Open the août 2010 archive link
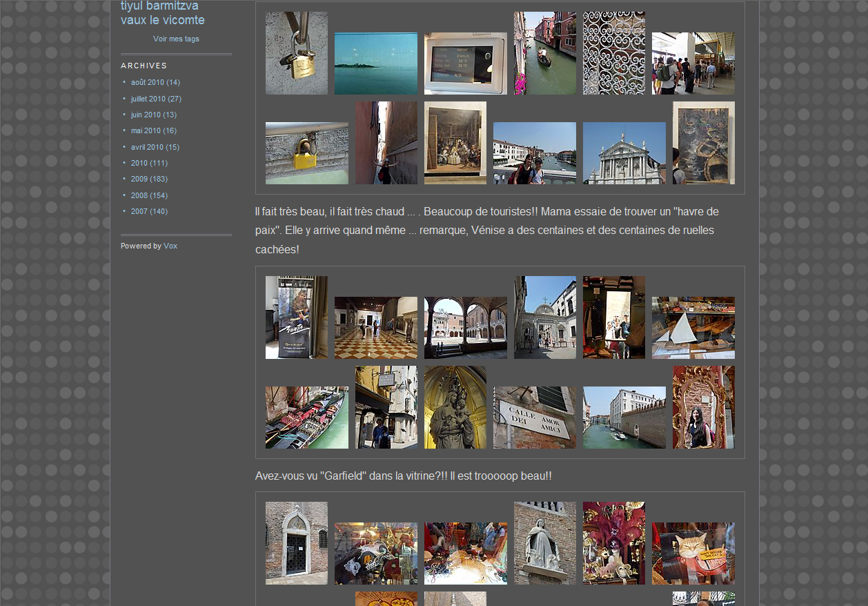Image resolution: width=868 pixels, height=606 pixels. coord(147,82)
